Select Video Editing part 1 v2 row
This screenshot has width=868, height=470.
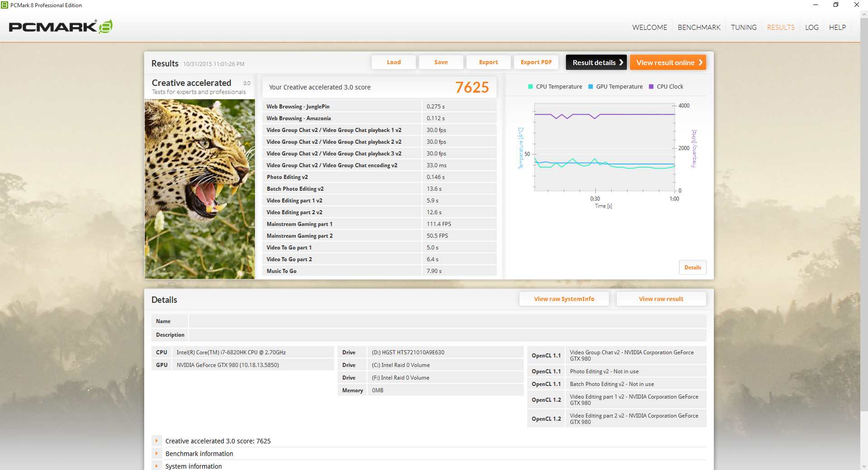tap(379, 201)
